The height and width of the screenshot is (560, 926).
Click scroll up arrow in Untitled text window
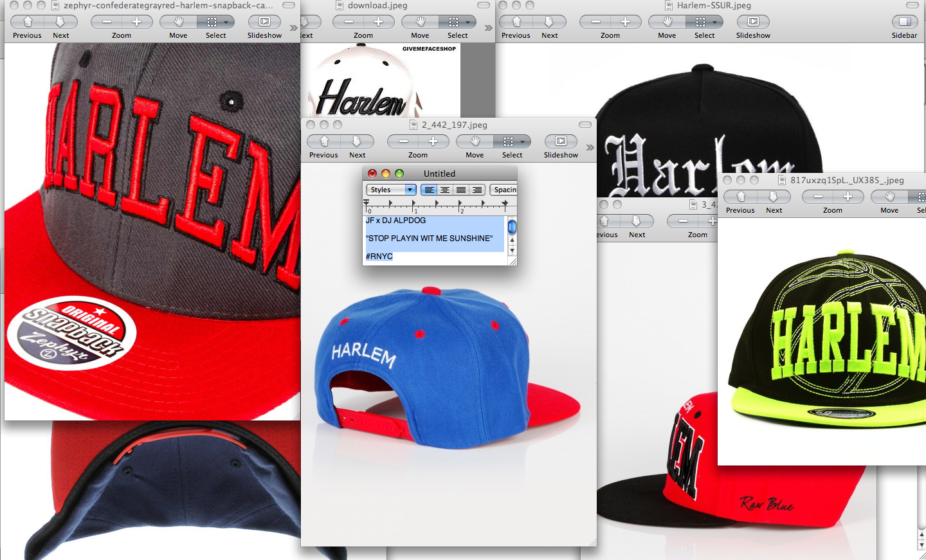(512, 240)
